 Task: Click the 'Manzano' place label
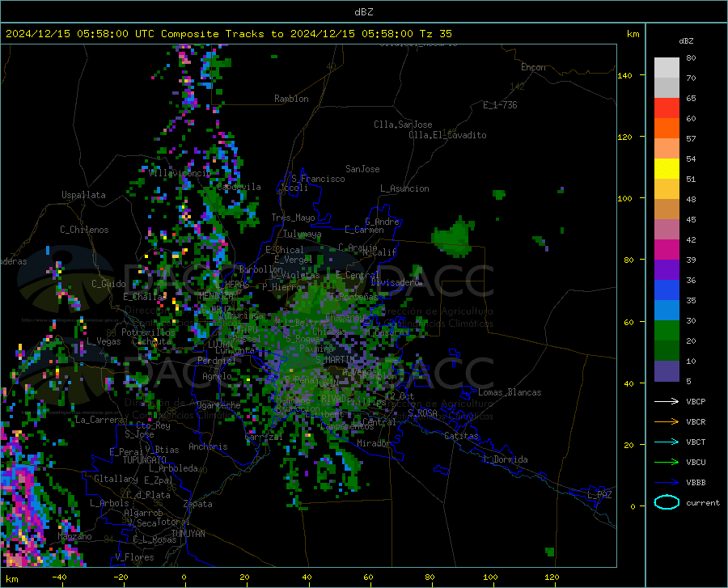point(74,536)
